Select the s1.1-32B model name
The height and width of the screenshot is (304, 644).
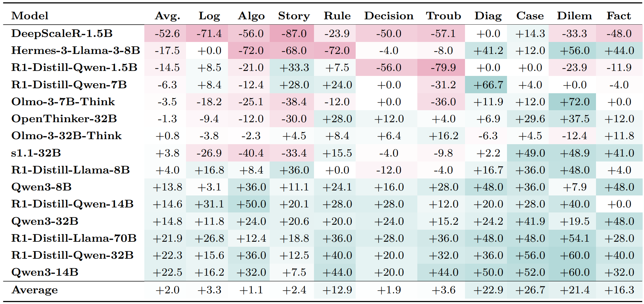(36, 153)
